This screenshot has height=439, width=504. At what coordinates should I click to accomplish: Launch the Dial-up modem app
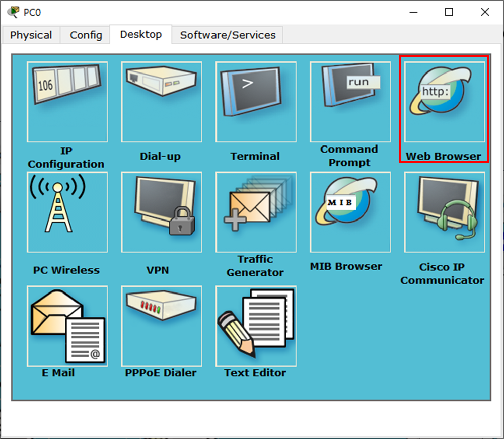(x=162, y=102)
